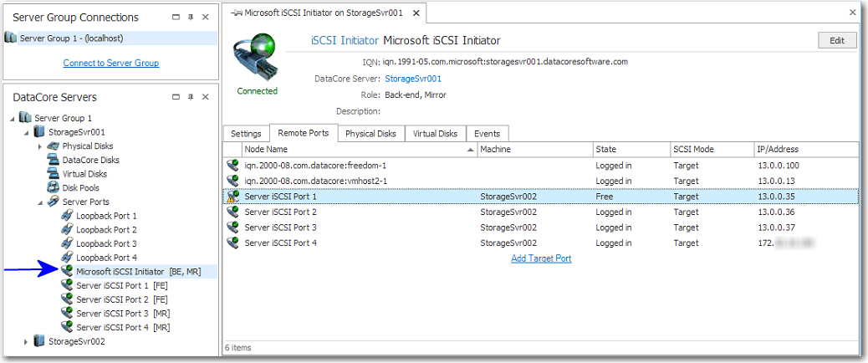Click the Server iSCSI Port 3 [MR] icon
This screenshot has width=868, height=363.
click(x=67, y=313)
